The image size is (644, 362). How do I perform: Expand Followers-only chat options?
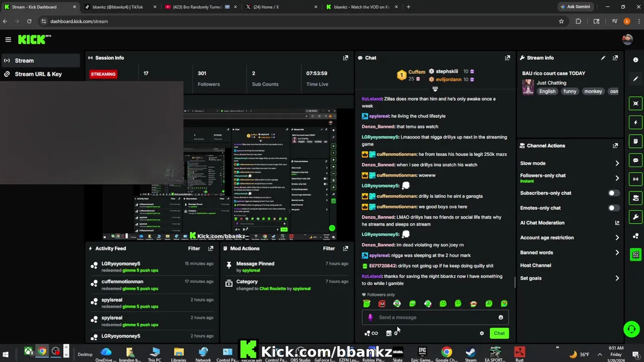617,178
